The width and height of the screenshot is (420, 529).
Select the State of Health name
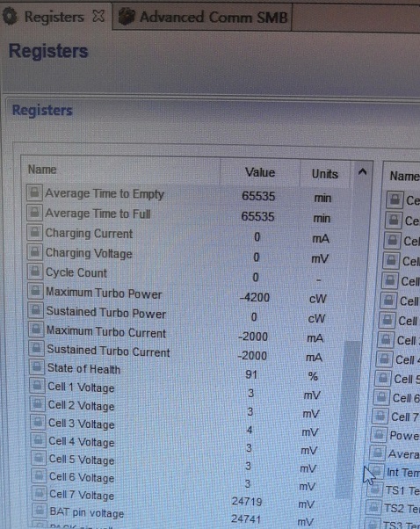pyautogui.click(x=83, y=369)
